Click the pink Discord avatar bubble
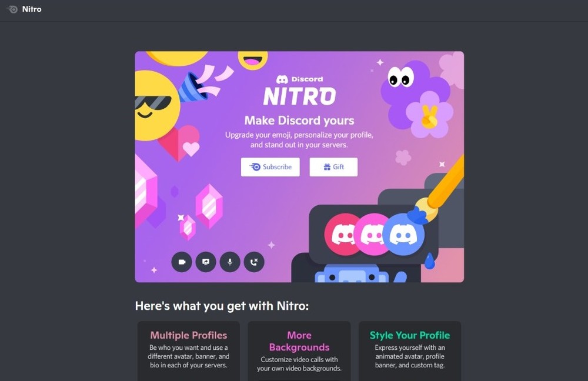The height and width of the screenshot is (381, 588). pos(371,233)
